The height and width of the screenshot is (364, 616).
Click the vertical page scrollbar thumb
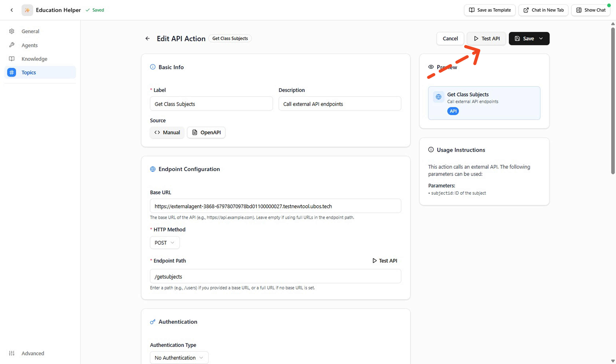[x=613, y=100]
